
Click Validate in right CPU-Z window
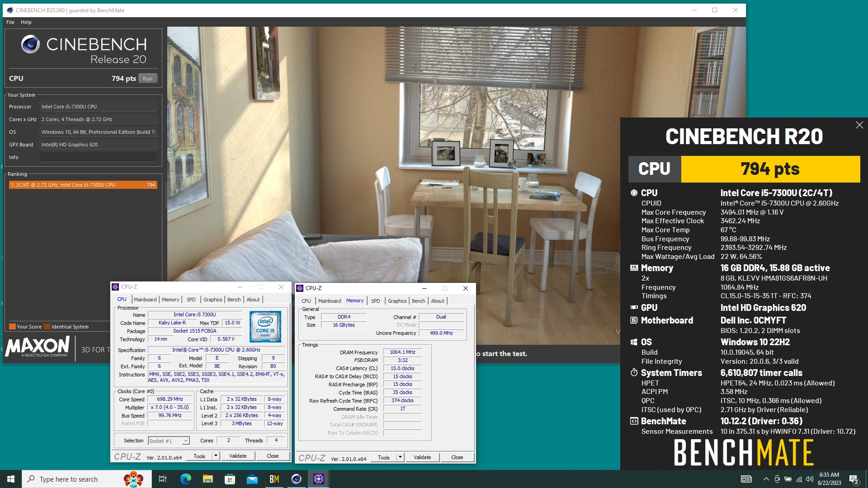[x=422, y=457]
